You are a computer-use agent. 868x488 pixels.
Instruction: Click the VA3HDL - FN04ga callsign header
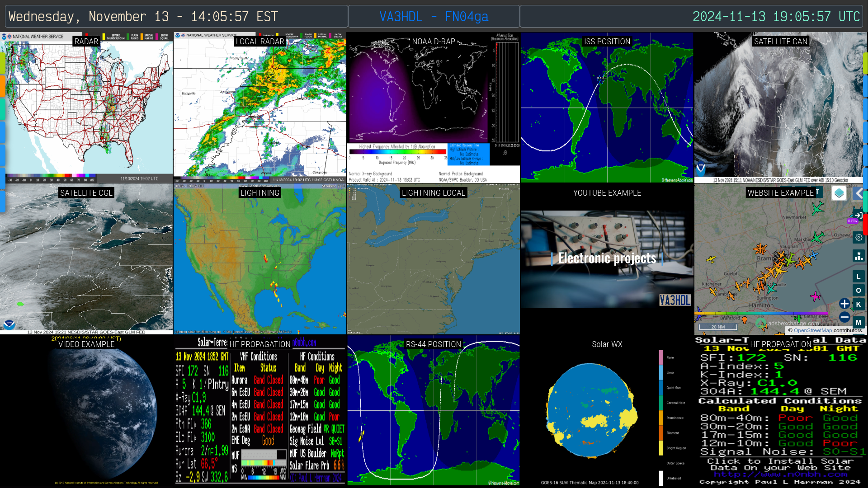click(434, 17)
